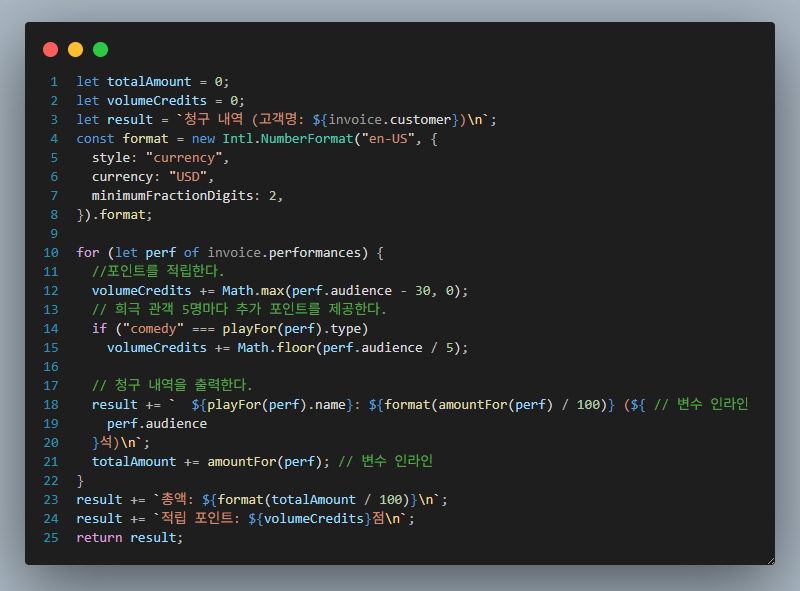Click line number 25 in the gutter
Viewport: 800px width, 591px height.
tap(51, 537)
